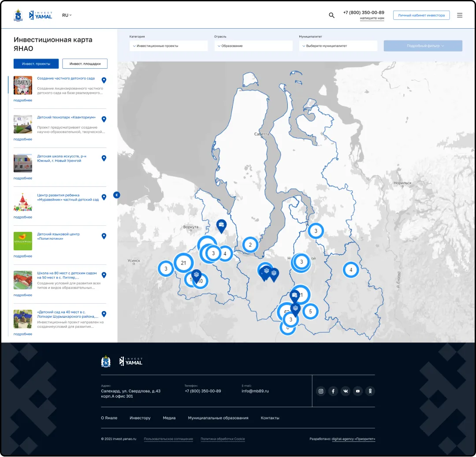Click the VK social icon in footer
The height and width of the screenshot is (457, 476).
pyautogui.click(x=346, y=391)
